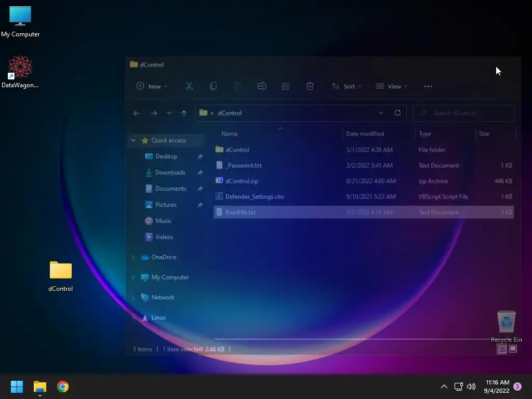This screenshot has width=532, height=399.
Task: Expand the Network tree node
Action: [x=134, y=297]
